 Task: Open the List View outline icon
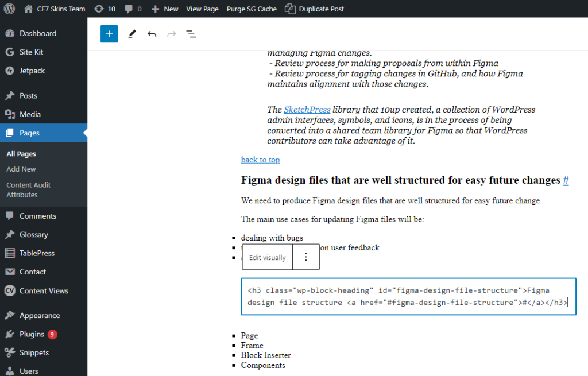pos(191,34)
